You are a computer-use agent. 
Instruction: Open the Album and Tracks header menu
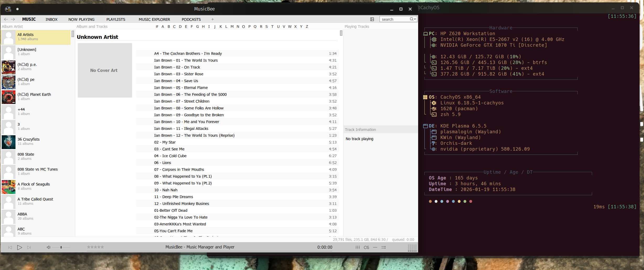coord(92,27)
